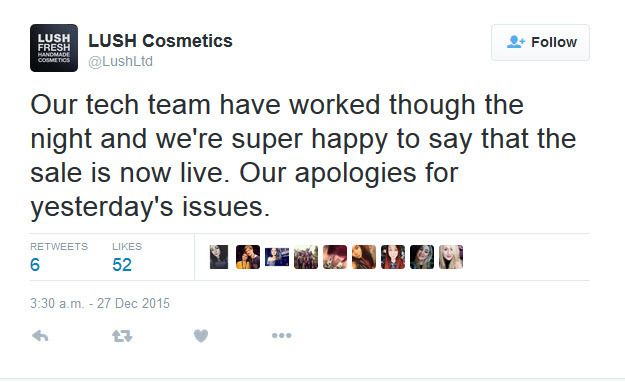This screenshot has height=382, width=625.
Task: Follow LUSH Cosmetics account
Action: 540,42
